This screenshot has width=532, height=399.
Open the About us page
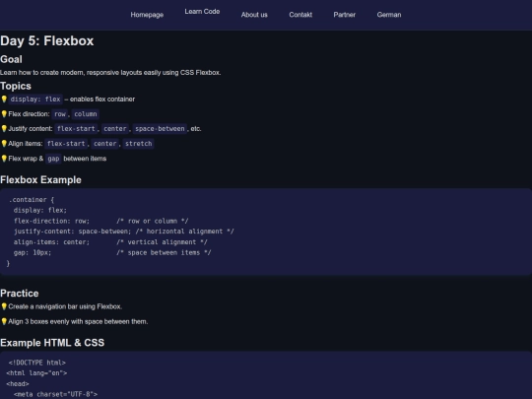point(254,15)
